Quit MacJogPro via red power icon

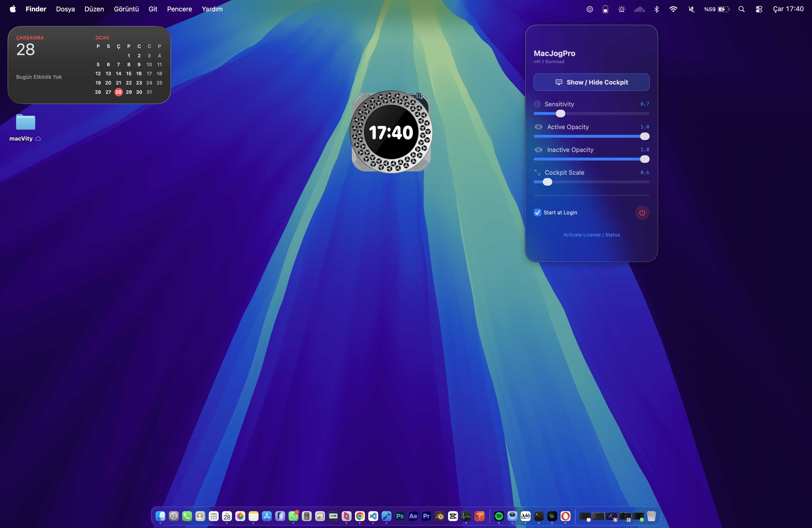click(642, 212)
